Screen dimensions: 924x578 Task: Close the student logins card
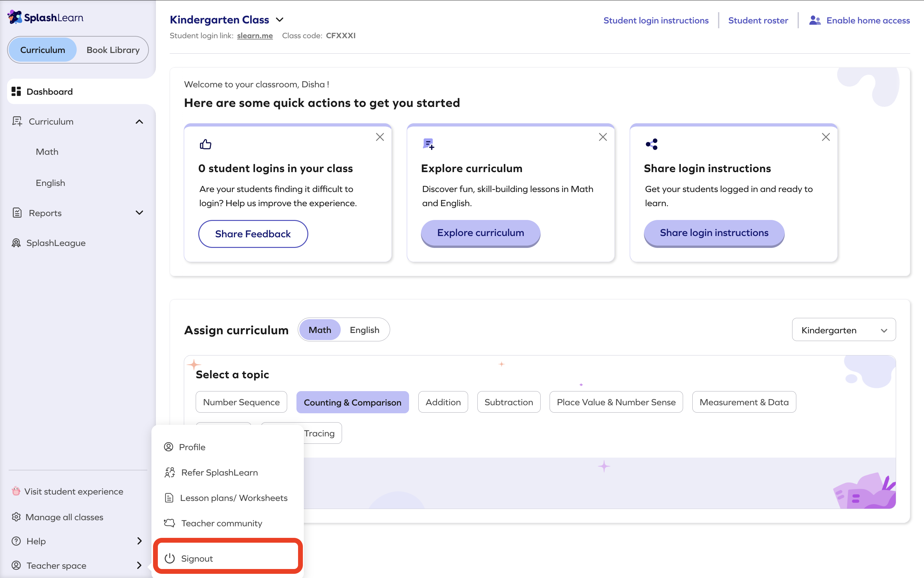click(380, 137)
